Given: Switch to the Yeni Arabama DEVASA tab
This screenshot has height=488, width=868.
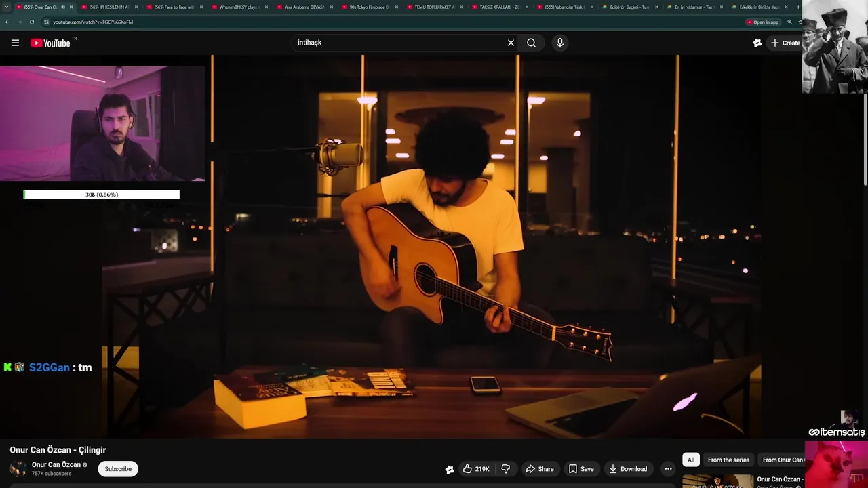Looking at the screenshot, I should click(x=304, y=7).
